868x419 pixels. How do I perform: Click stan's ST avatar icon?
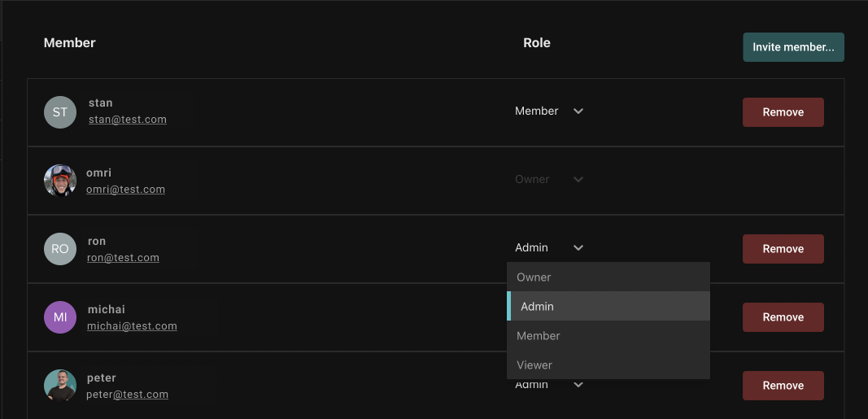[x=59, y=112]
